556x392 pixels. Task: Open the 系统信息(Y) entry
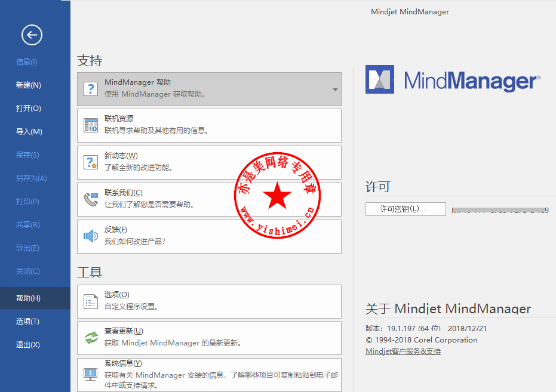point(209,375)
